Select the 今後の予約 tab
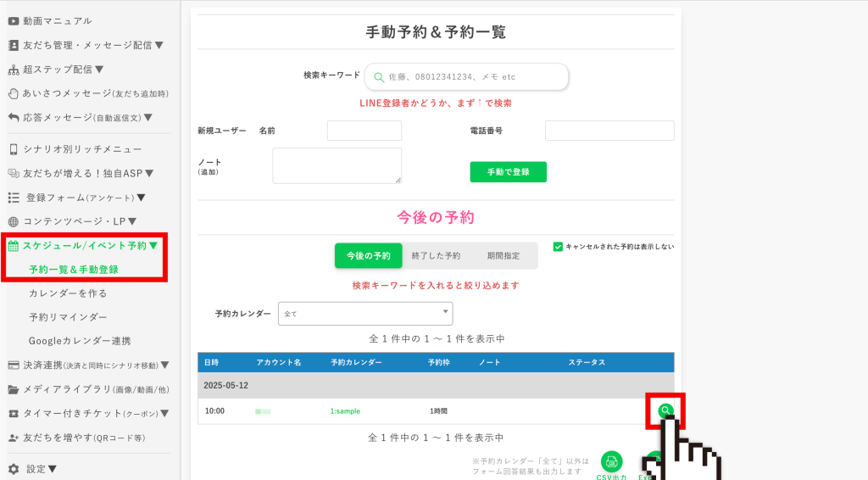 (368, 256)
